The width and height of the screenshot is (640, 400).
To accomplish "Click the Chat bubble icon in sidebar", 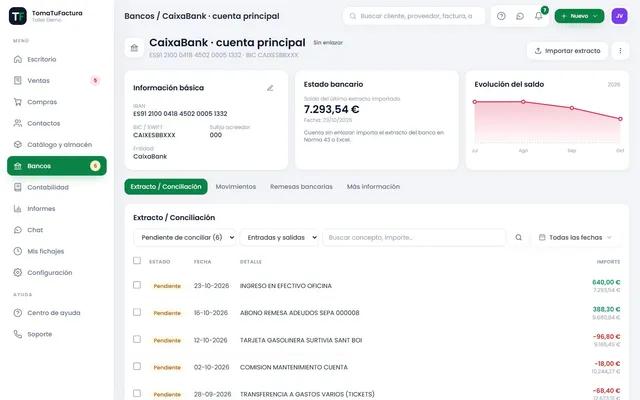I will coord(18,230).
